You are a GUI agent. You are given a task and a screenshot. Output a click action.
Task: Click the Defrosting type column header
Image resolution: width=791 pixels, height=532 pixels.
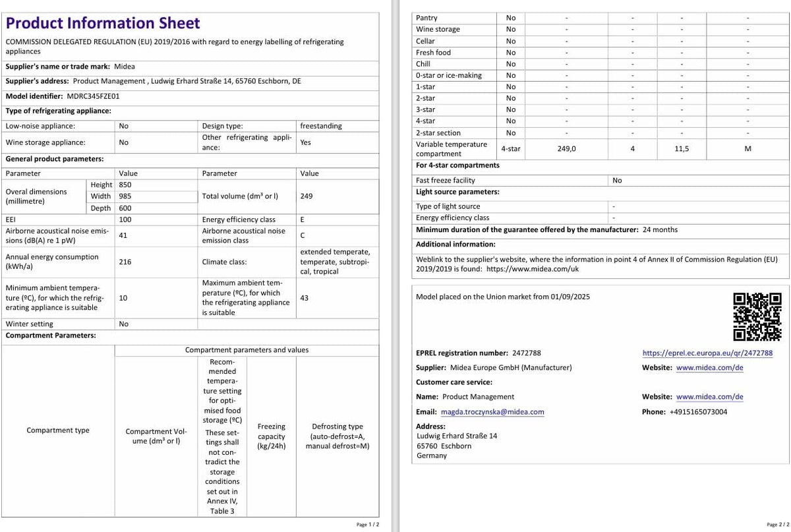(x=337, y=436)
